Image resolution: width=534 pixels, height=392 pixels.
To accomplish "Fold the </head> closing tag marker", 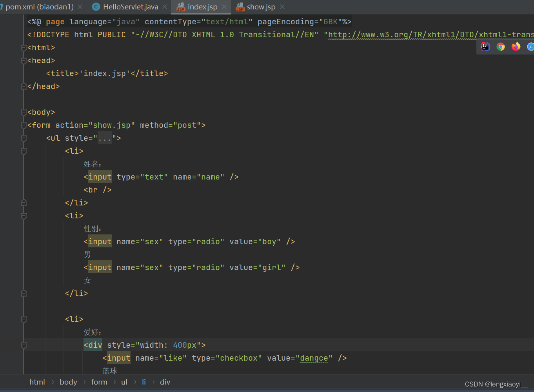I will pyautogui.click(x=24, y=86).
